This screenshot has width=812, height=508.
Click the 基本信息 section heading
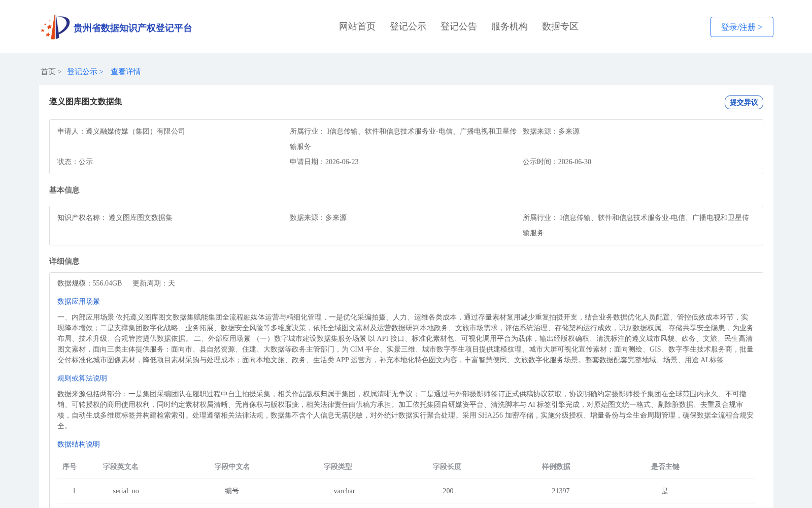tap(64, 190)
